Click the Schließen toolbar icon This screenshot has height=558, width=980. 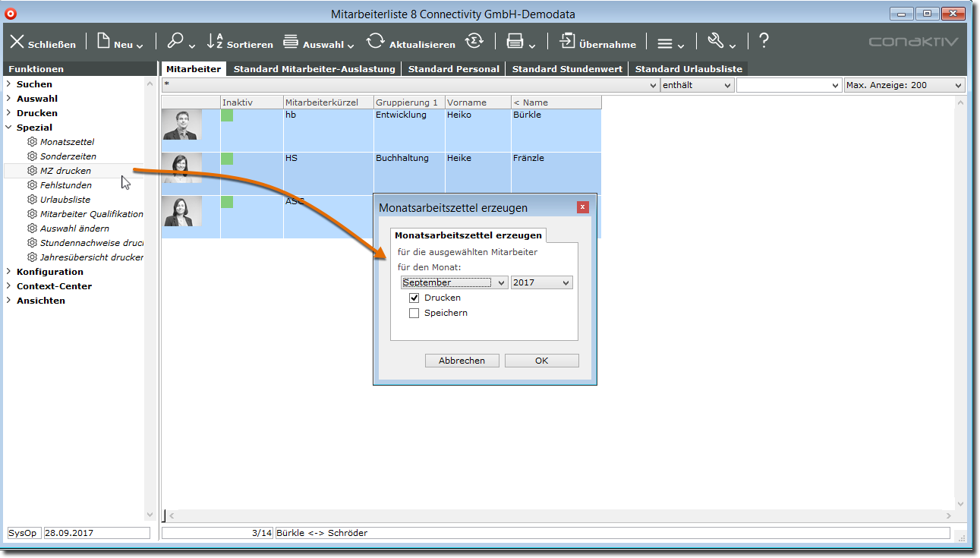(17, 42)
